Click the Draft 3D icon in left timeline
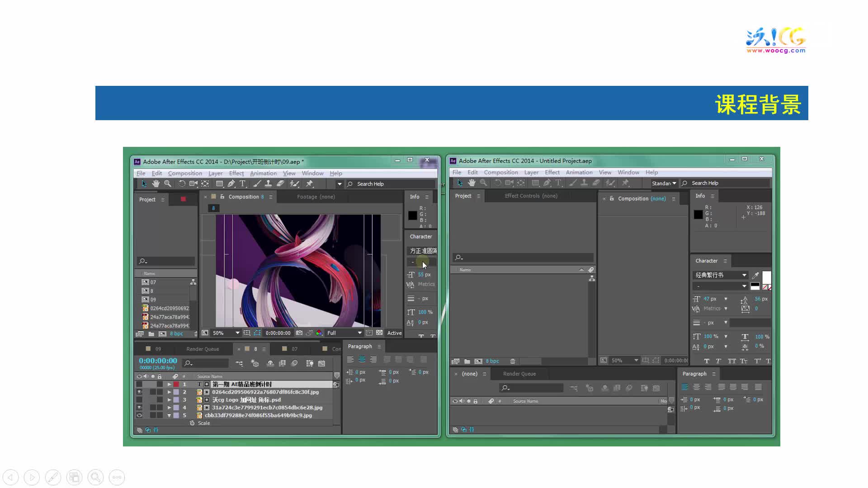Screen dimensions: 868x488 255,363
